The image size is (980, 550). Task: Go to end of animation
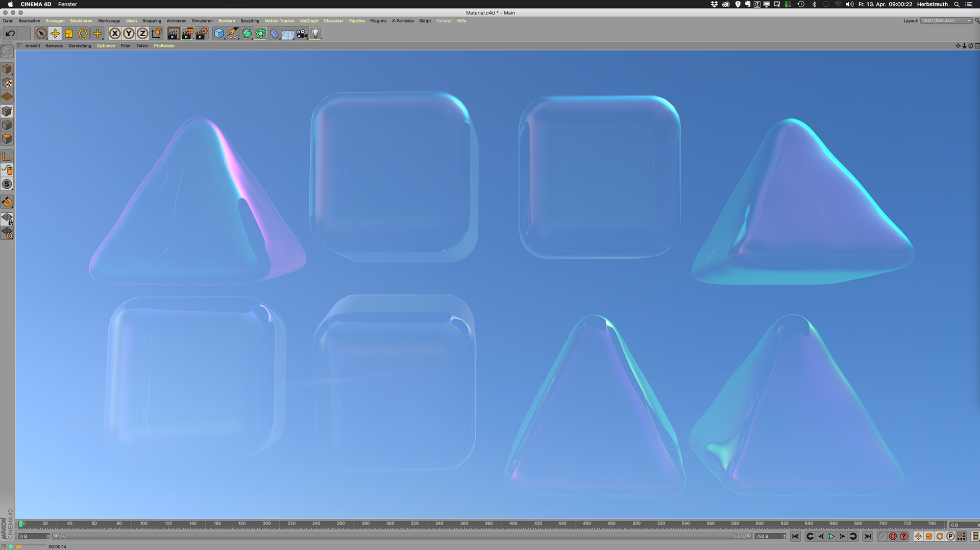pos(868,536)
